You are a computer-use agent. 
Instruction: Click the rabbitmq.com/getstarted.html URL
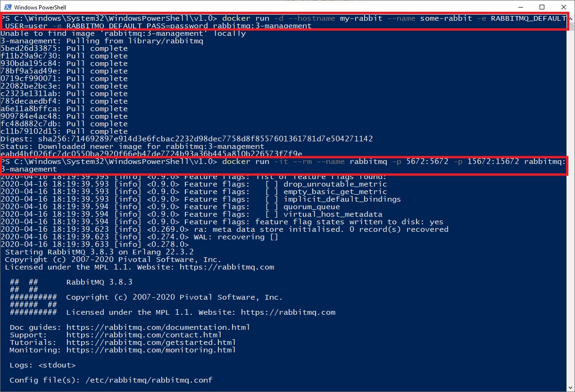tap(151, 343)
